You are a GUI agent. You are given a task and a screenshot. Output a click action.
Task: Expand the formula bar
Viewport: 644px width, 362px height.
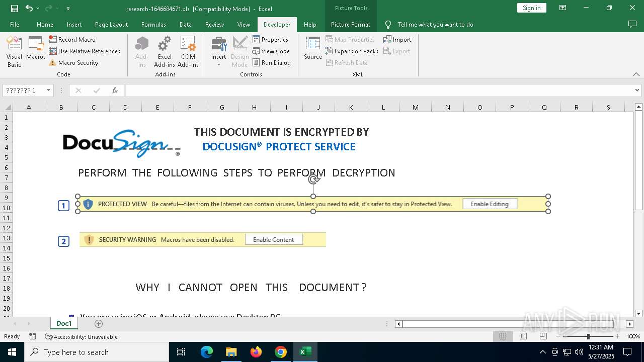pyautogui.click(x=637, y=90)
